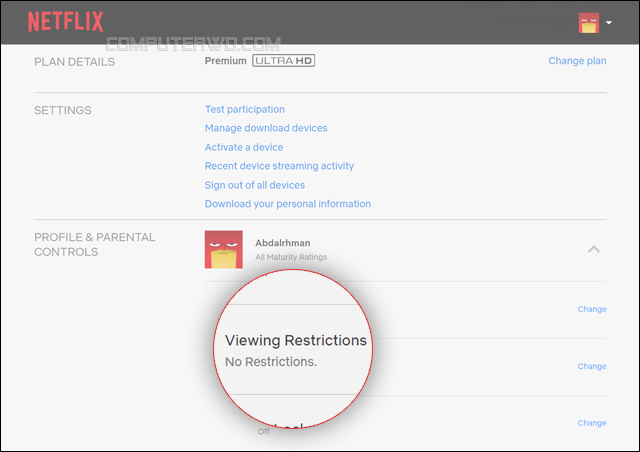The image size is (640, 452).
Task: Click the All Maturity Ratings text
Action: coord(291,257)
